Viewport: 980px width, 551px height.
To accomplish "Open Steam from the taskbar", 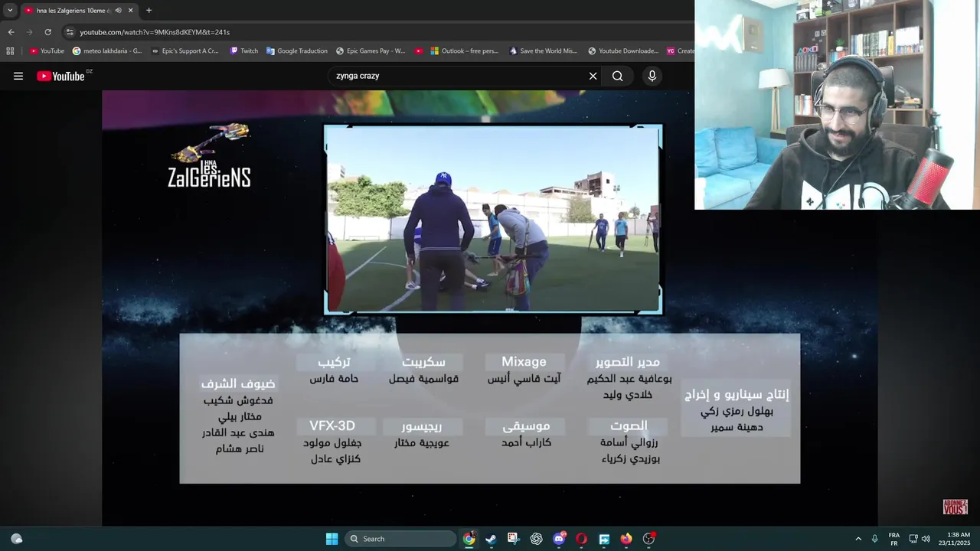I will pyautogui.click(x=491, y=539).
